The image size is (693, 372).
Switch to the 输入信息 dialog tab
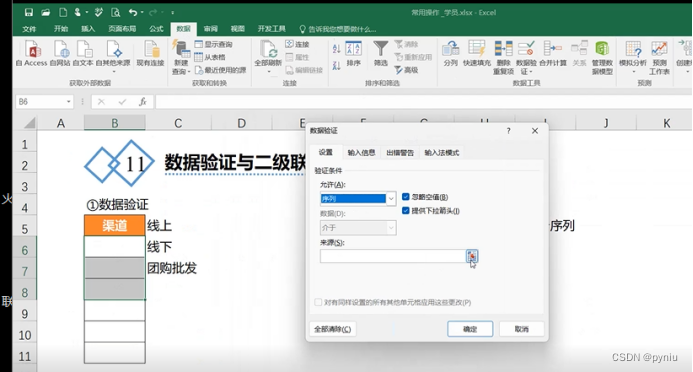361,152
